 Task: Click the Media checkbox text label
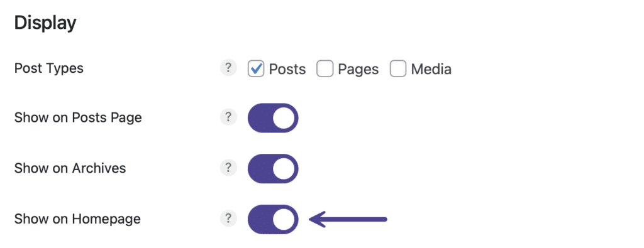(x=431, y=69)
